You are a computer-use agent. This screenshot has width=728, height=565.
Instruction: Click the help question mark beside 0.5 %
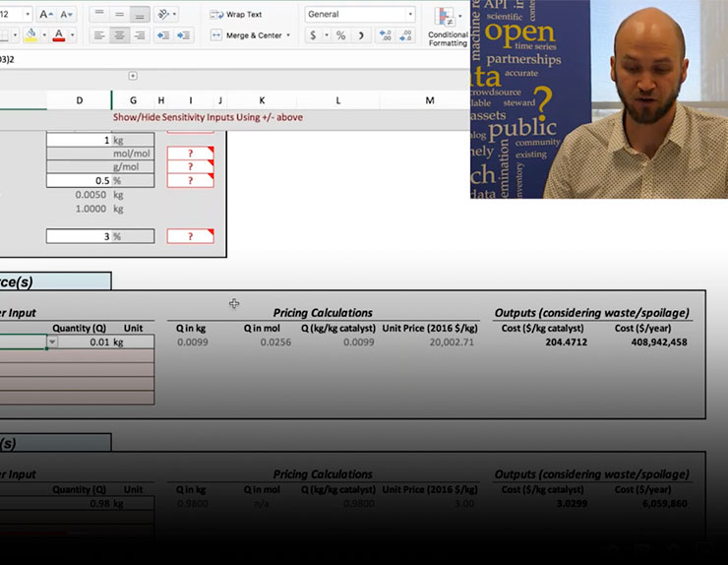190,180
